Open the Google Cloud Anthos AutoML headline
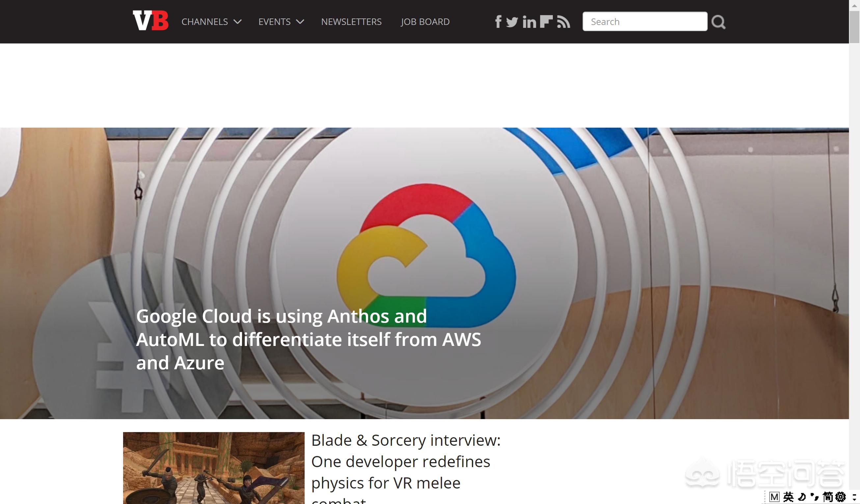860x504 pixels. coord(308,339)
